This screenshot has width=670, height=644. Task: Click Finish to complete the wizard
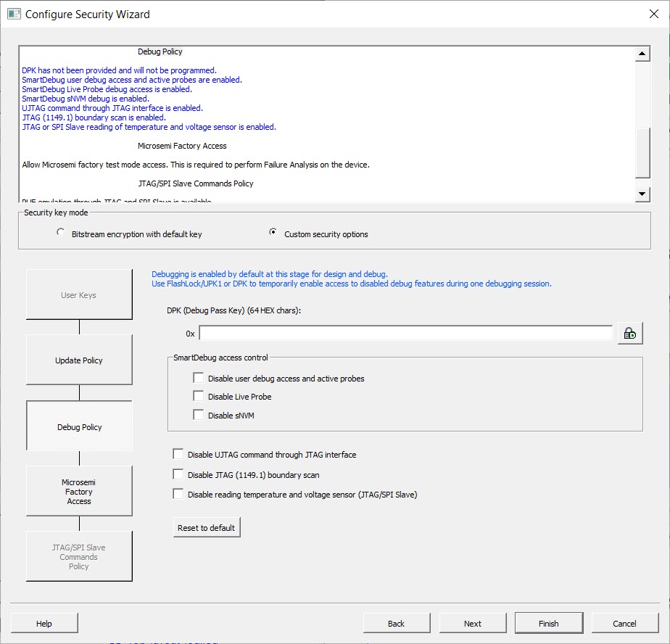click(548, 623)
